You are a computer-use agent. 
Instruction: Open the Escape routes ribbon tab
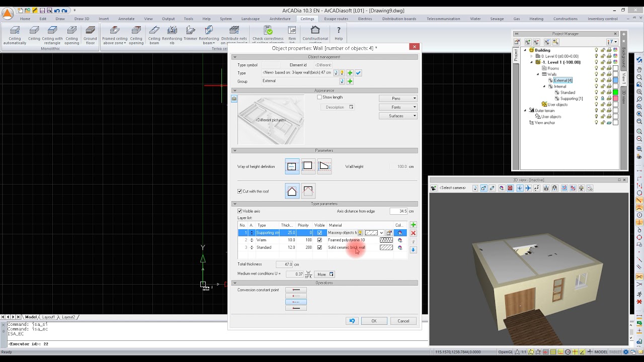pos(336,19)
